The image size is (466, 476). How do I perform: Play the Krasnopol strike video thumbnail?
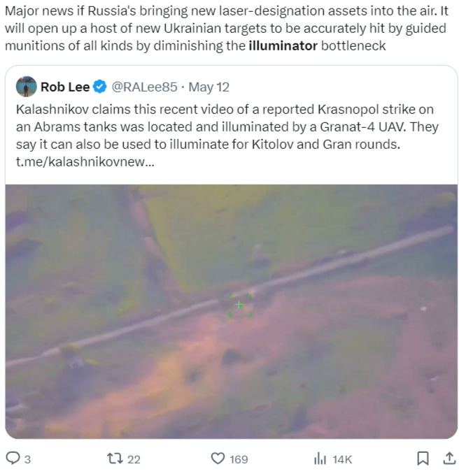(x=232, y=312)
